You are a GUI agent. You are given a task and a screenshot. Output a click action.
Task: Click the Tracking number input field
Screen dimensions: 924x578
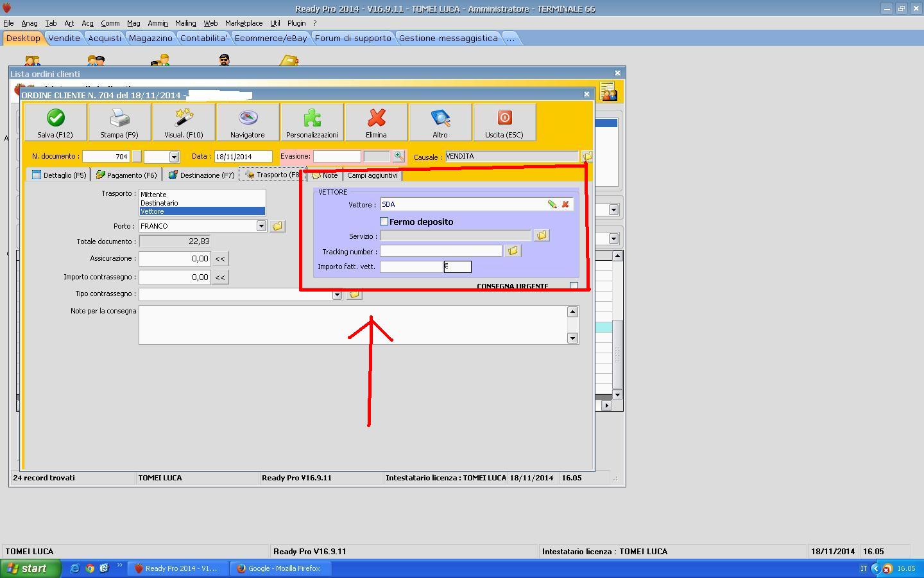[441, 251]
